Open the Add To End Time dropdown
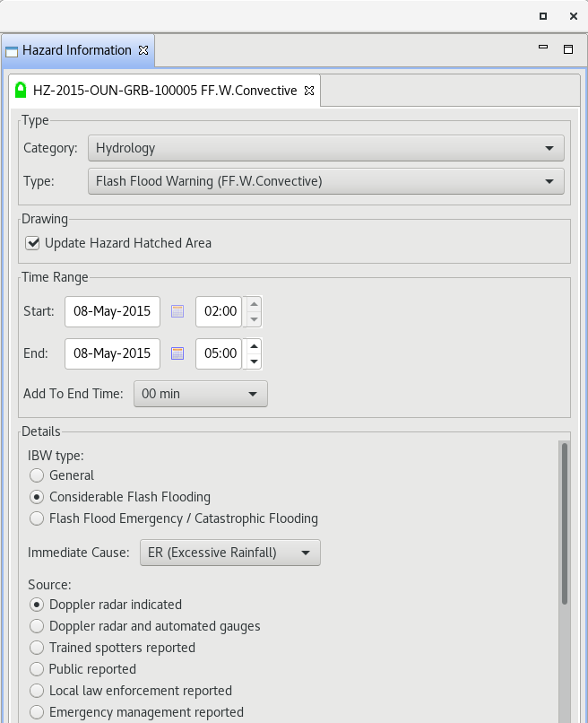The width and height of the screenshot is (588, 723). click(x=201, y=394)
